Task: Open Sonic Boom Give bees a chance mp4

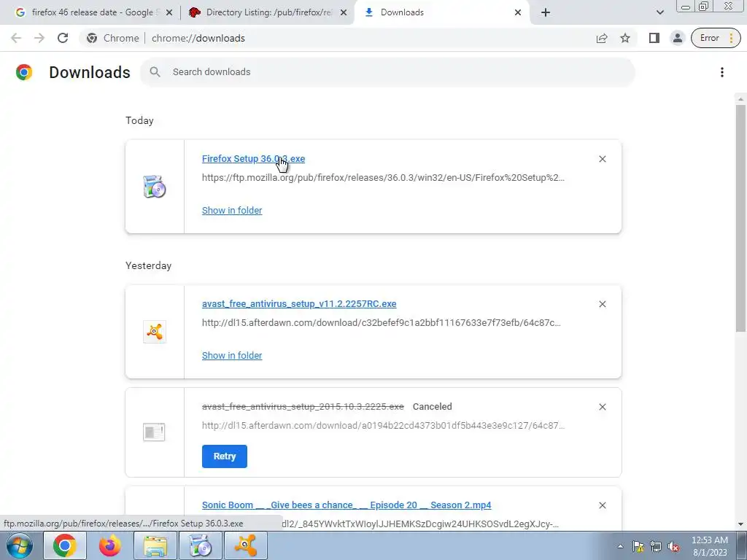Action: (347, 505)
